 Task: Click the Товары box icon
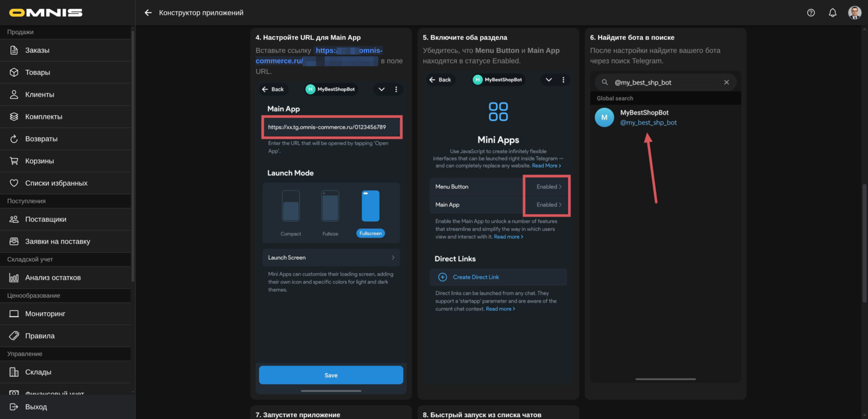click(14, 72)
